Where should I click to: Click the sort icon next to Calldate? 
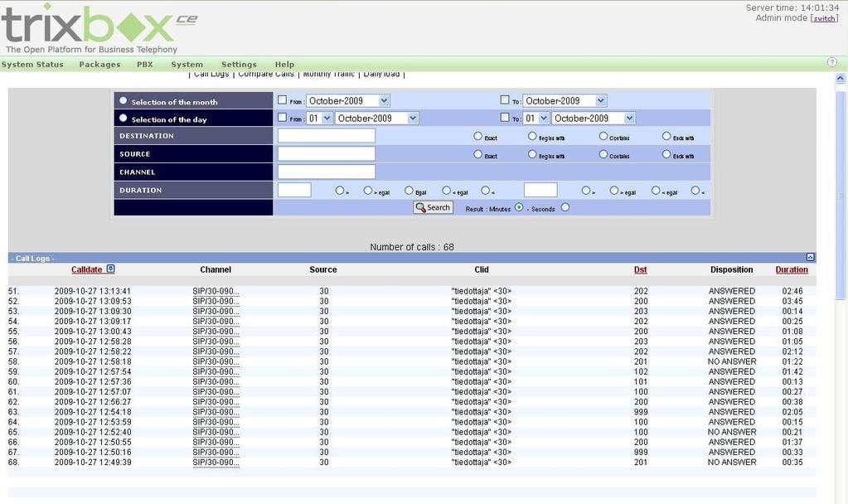tap(111, 269)
